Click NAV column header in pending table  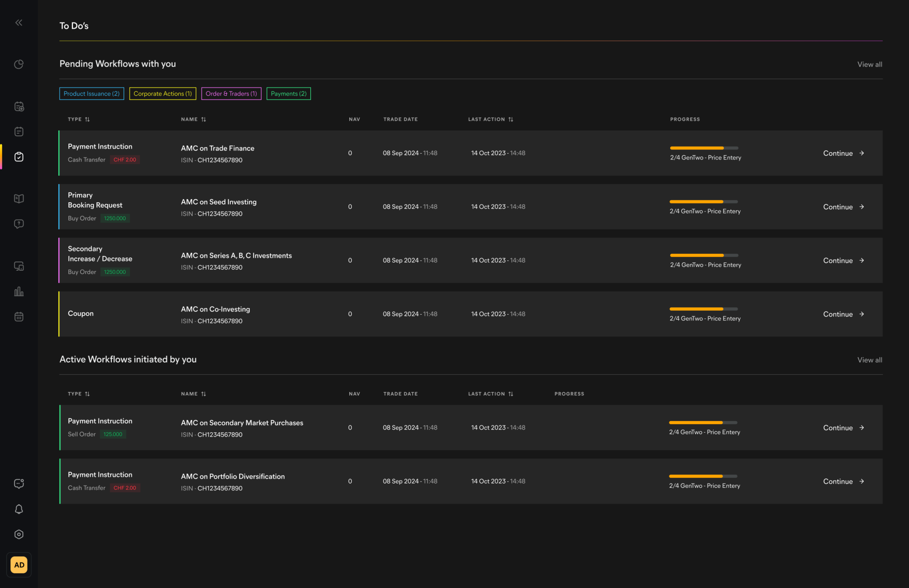tap(354, 119)
